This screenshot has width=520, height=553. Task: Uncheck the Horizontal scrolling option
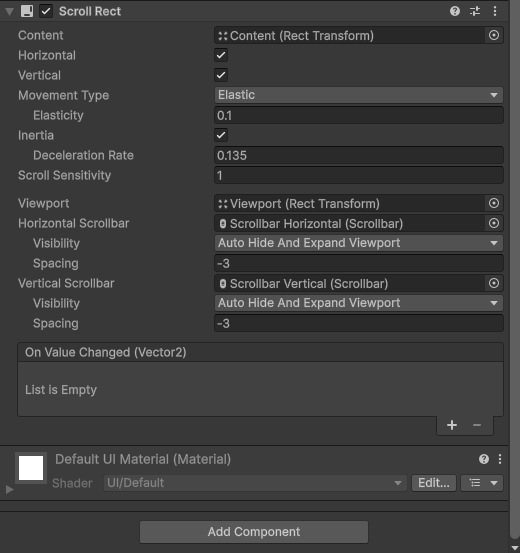coord(221,55)
